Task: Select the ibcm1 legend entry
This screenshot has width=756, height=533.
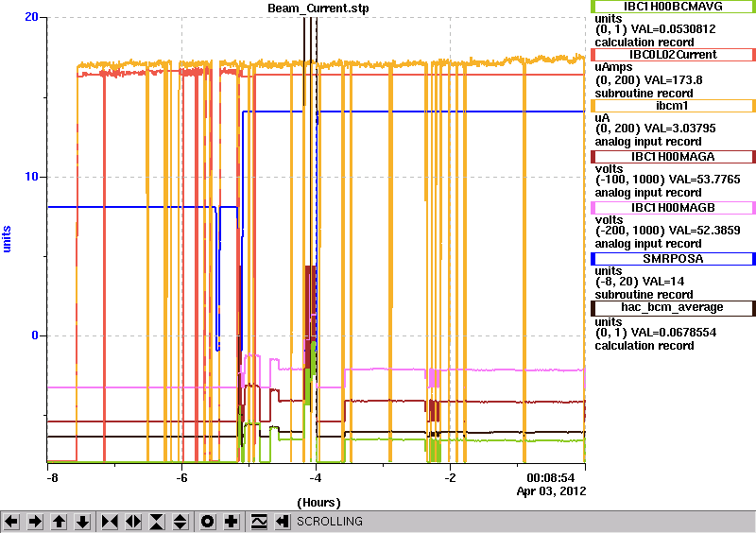Action: pos(673,106)
